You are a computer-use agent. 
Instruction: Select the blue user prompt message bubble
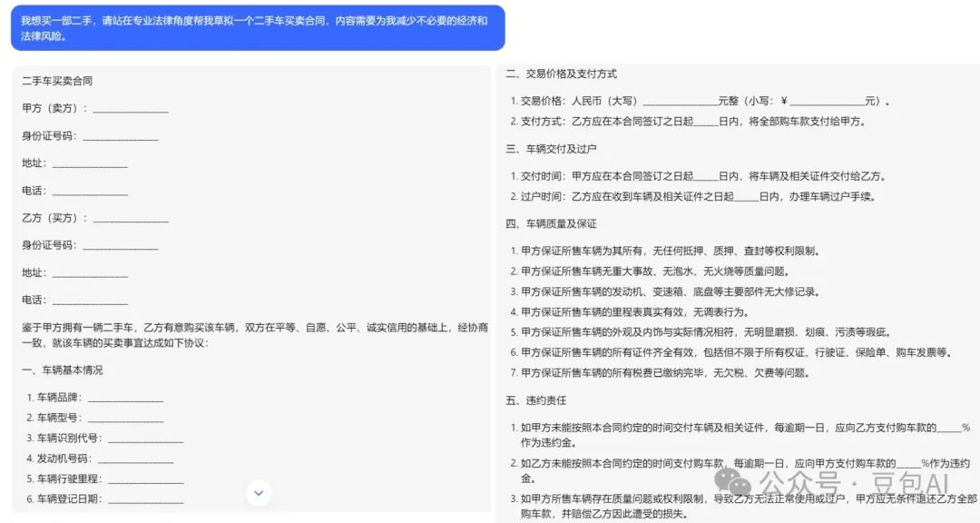pyautogui.click(x=258, y=28)
